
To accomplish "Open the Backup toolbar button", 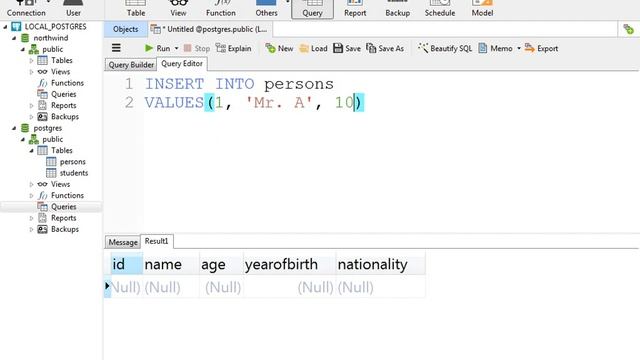I will pos(398,9).
